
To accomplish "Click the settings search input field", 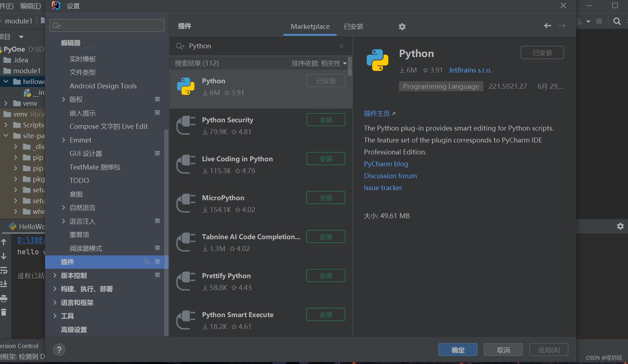I will [107, 26].
